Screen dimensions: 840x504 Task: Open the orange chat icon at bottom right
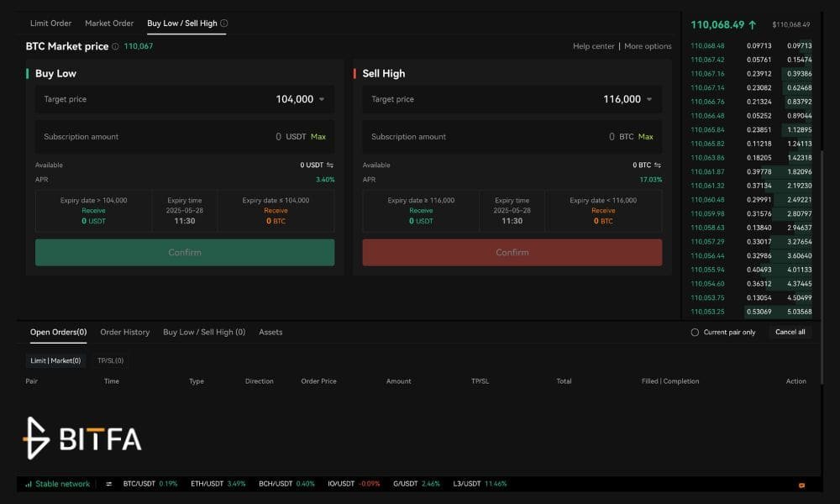[801, 486]
